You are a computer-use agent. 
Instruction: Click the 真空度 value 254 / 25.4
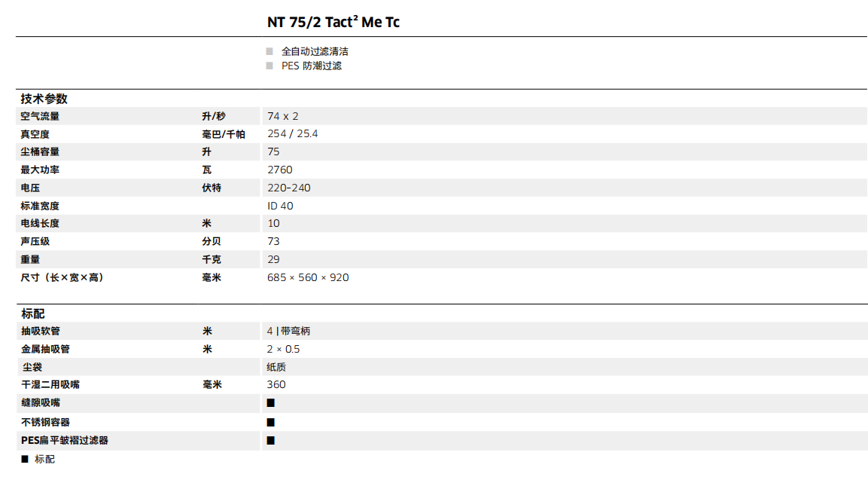click(x=293, y=133)
